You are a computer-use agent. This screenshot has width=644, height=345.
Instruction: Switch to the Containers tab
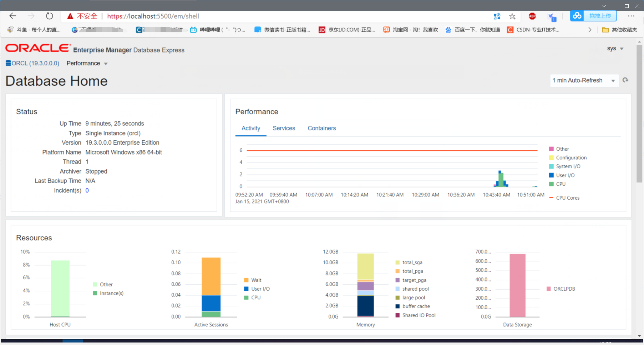click(322, 128)
